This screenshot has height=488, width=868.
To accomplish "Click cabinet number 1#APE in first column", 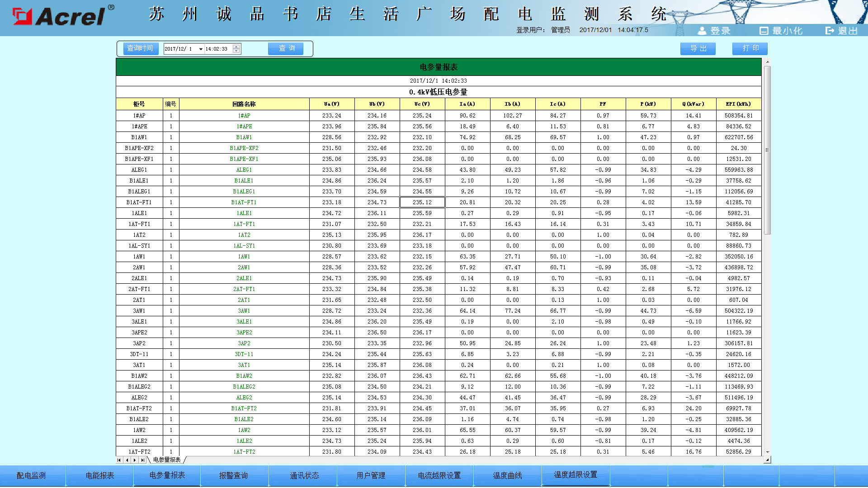I will [139, 127].
